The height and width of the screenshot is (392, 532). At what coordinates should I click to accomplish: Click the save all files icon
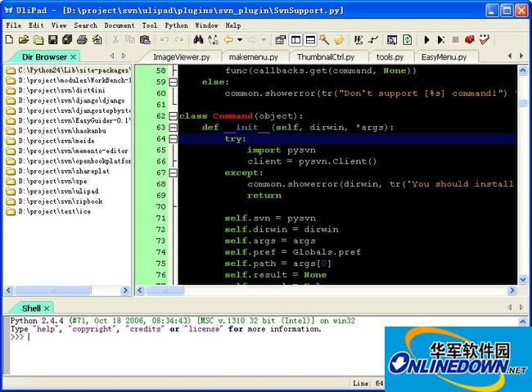(67, 40)
